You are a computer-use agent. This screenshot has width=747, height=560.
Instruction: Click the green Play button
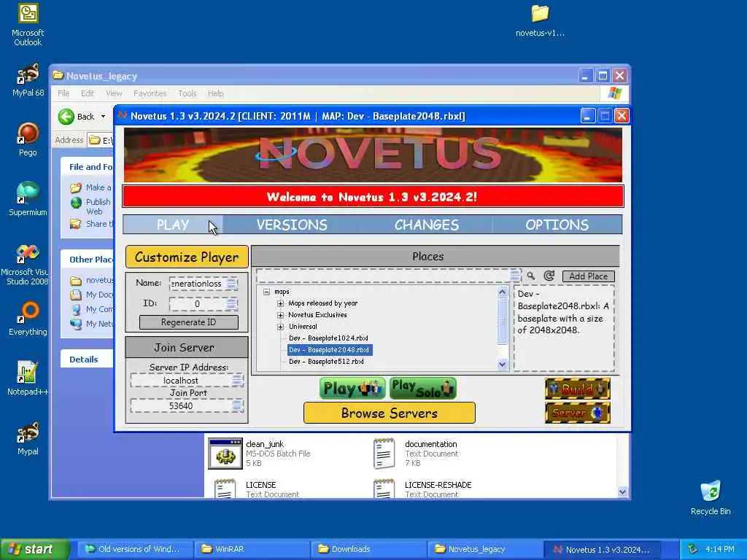coord(352,389)
